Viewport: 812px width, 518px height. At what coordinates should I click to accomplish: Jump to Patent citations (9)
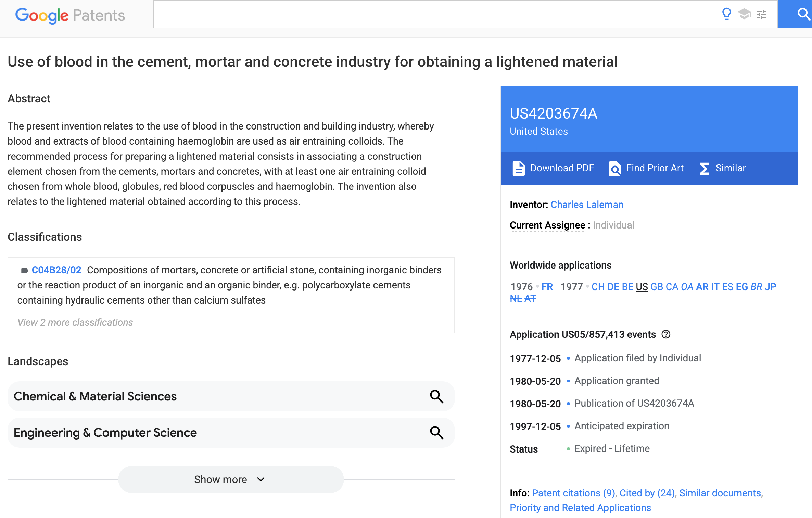coord(574,493)
